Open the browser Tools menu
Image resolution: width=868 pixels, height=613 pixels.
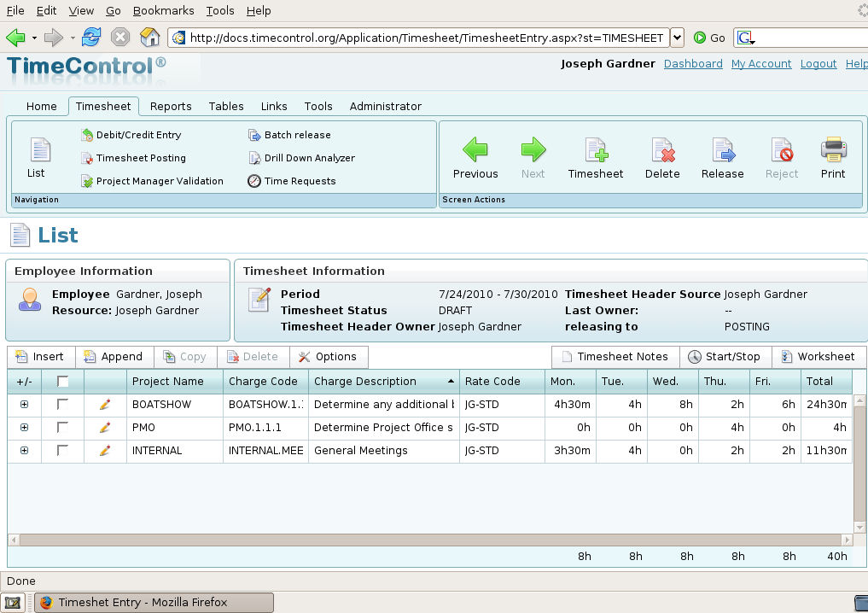click(219, 10)
